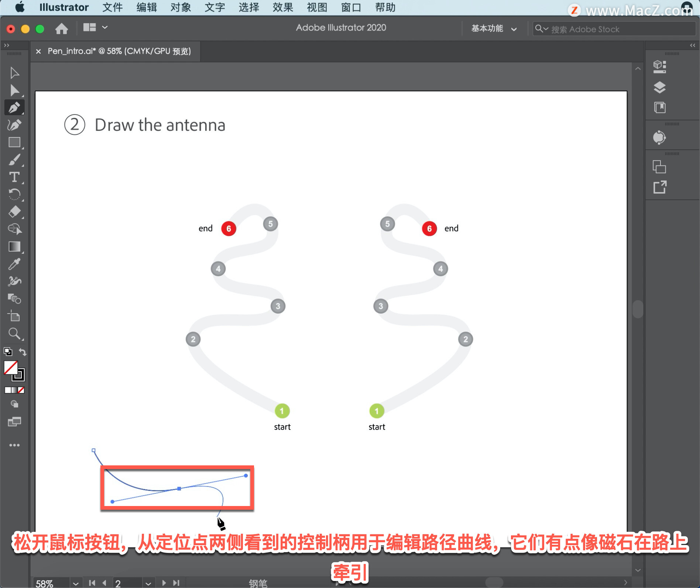This screenshot has height=588, width=700.
Task: Go to the previous artboard
Action: coord(104,583)
